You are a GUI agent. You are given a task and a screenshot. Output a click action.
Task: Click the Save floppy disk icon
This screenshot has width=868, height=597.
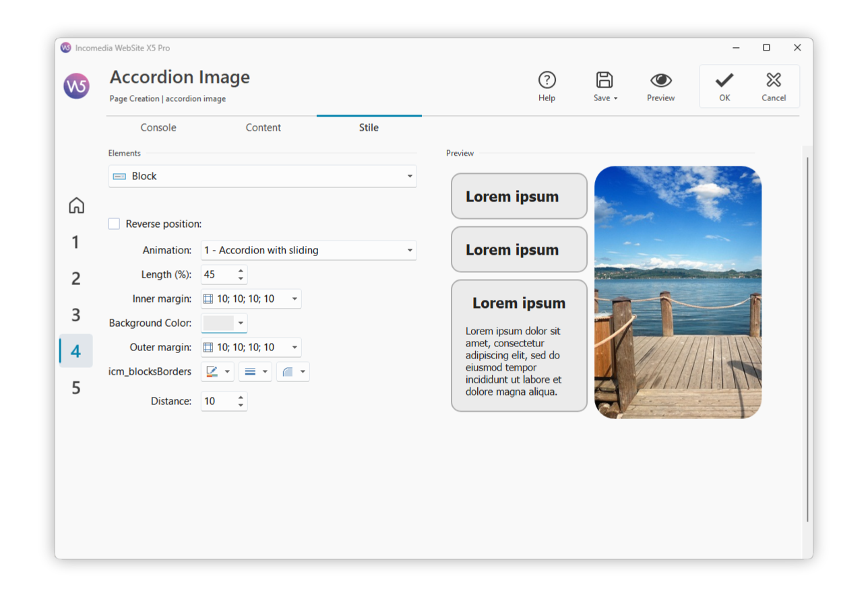604,80
